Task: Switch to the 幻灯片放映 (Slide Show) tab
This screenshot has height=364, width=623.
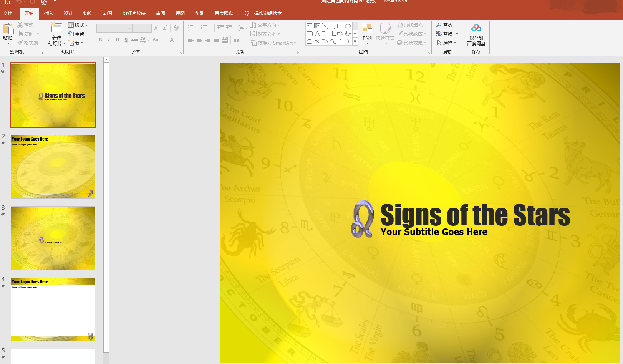Action: coord(134,13)
